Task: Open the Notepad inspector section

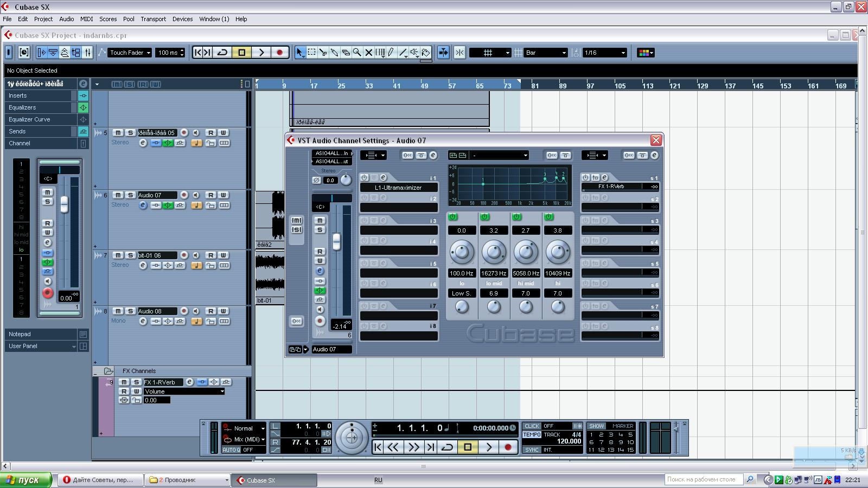Action: [41, 334]
